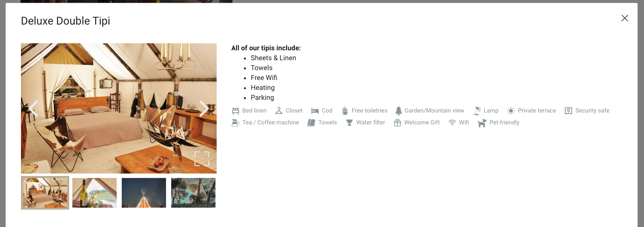Screen dimensions: 644x227
Task: Select the night sky tipi thumbnail
Action: click(x=144, y=193)
